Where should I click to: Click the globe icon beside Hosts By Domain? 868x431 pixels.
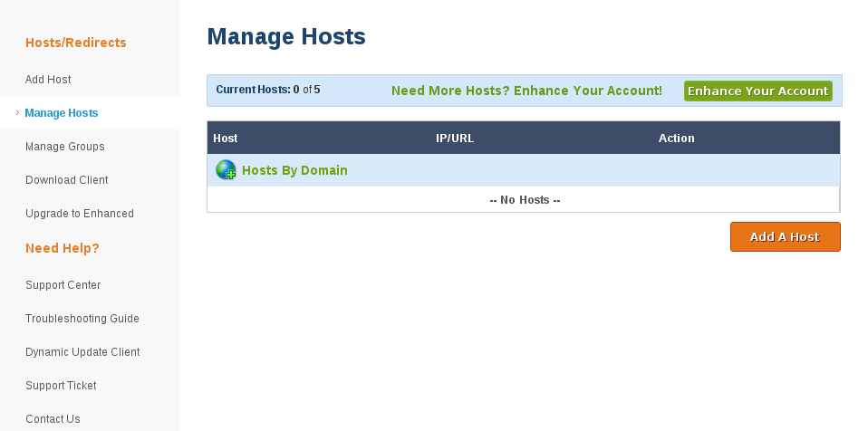click(226, 170)
